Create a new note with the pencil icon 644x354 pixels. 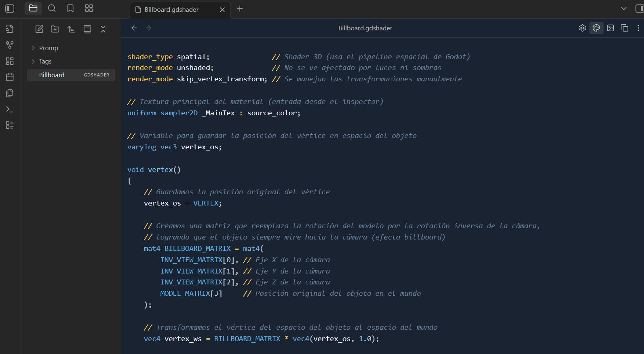pos(39,29)
